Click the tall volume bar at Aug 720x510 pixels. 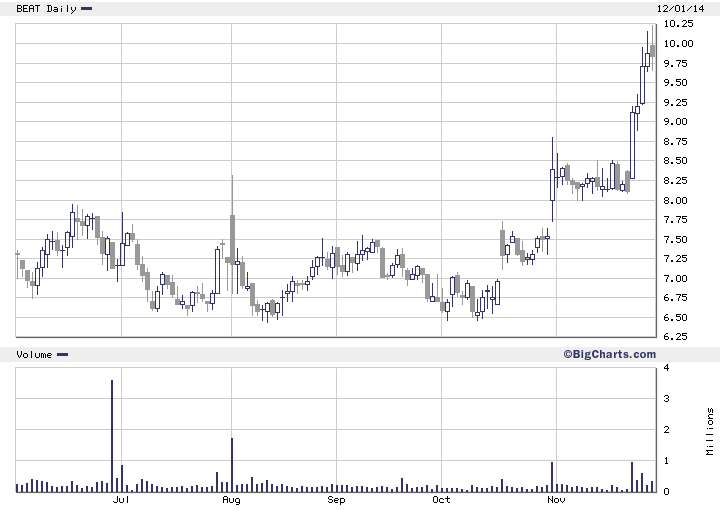pos(232,465)
